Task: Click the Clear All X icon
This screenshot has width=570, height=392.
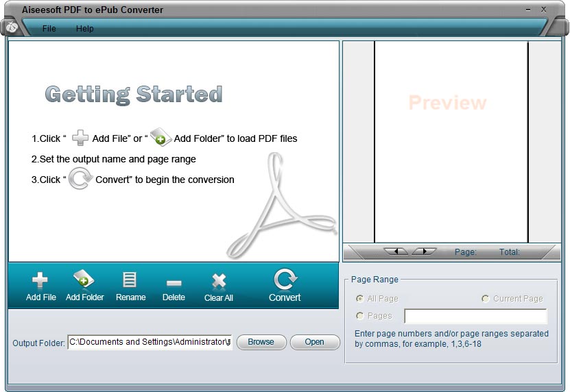Action: [219, 281]
